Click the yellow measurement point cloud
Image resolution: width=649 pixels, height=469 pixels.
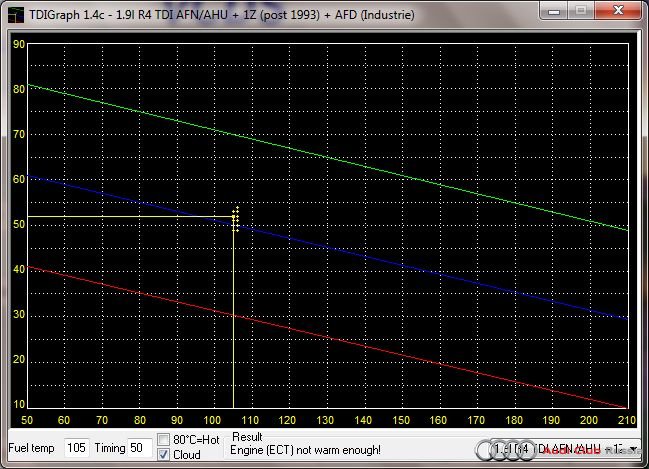coord(236,219)
